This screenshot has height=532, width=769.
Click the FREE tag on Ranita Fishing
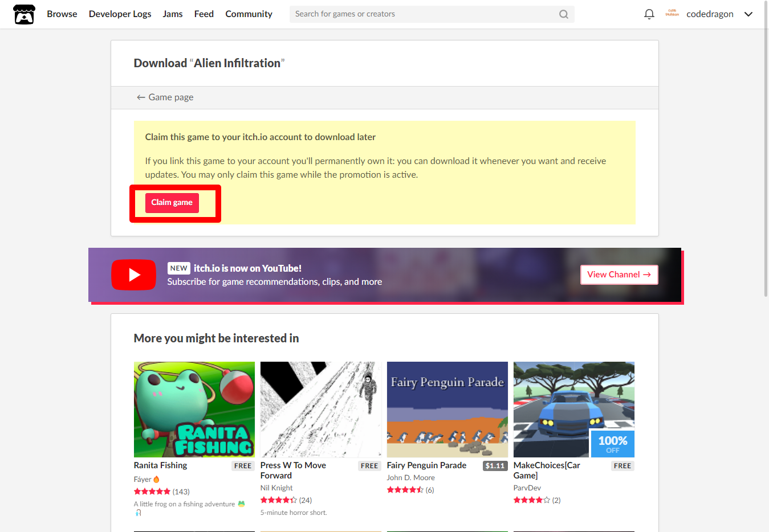(x=243, y=466)
